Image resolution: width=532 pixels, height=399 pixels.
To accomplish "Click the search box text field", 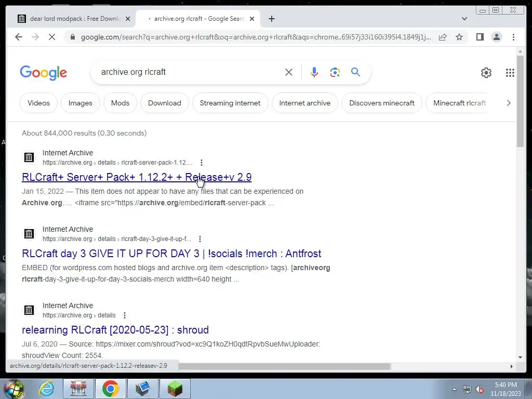I will [190, 72].
